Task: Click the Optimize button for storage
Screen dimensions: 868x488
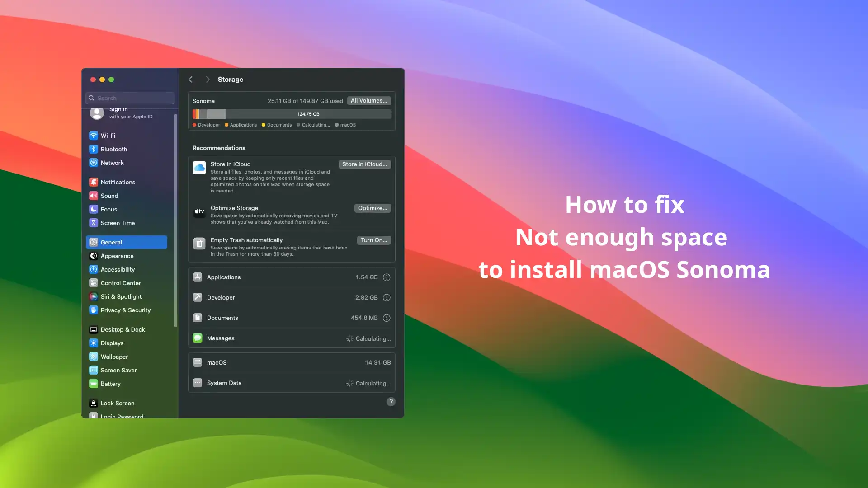Action: pos(372,208)
